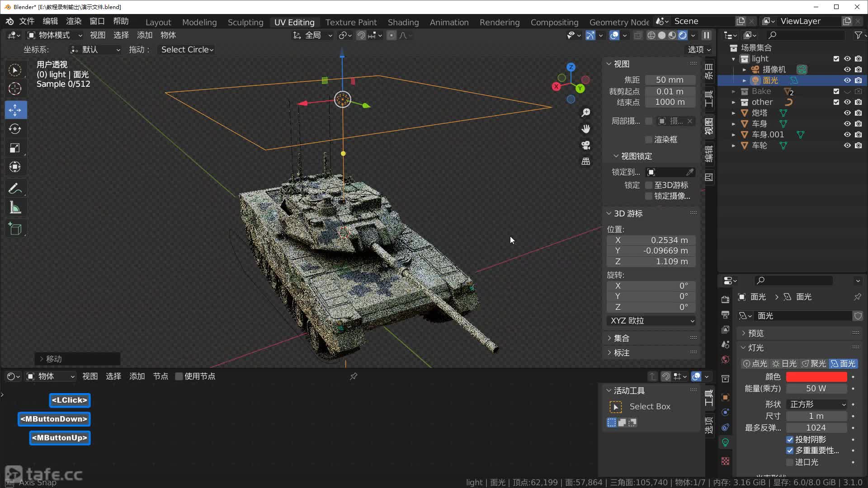Uncheck the other collection checkbox
The width and height of the screenshot is (868, 488).
tap(836, 102)
